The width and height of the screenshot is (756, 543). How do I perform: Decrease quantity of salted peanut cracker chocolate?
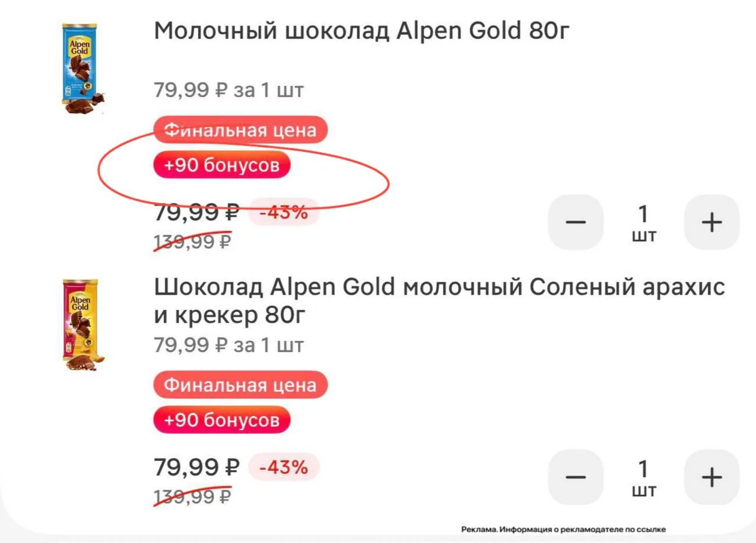[576, 477]
